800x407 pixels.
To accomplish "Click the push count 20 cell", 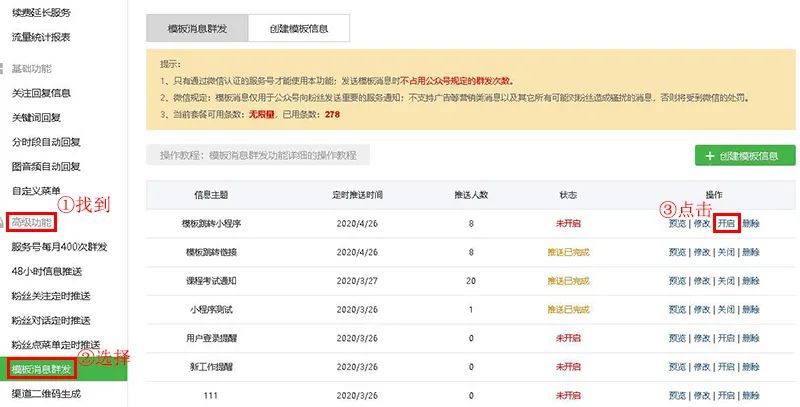I will tap(471, 281).
